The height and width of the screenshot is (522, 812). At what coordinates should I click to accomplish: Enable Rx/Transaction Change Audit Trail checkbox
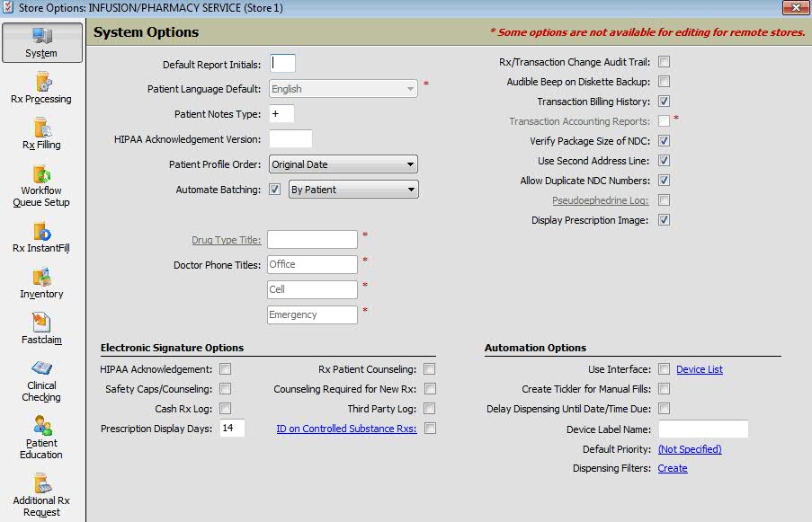pos(665,62)
